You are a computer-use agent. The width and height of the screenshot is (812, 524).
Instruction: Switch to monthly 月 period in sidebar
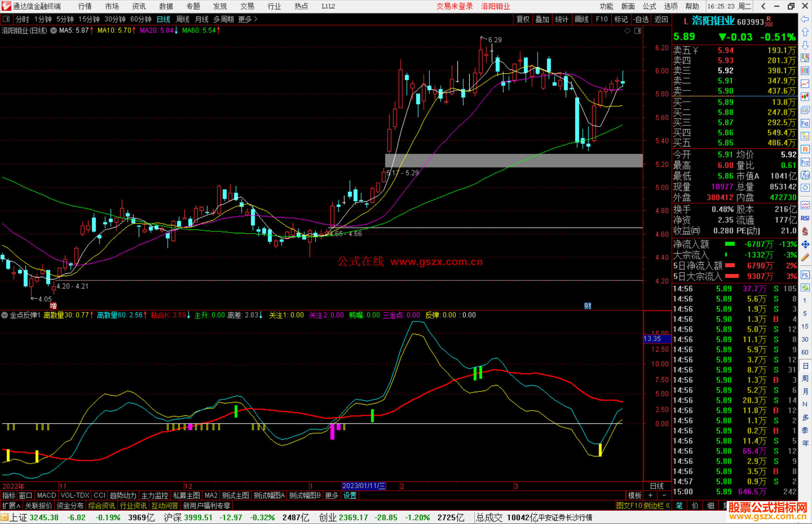point(805,391)
